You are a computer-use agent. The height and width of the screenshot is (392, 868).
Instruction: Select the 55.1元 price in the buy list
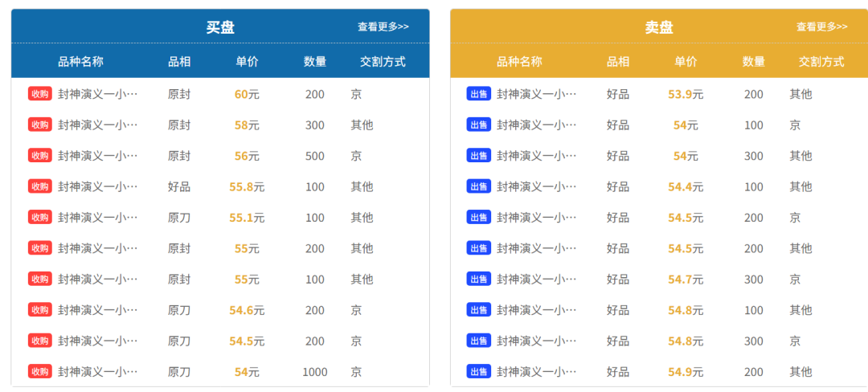[x=247, y=218]
